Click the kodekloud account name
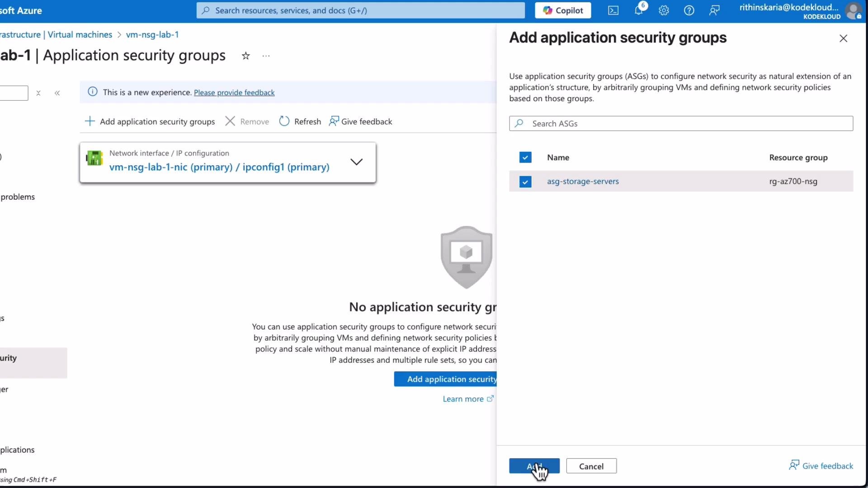868x488 pixels. click(789, 7)
